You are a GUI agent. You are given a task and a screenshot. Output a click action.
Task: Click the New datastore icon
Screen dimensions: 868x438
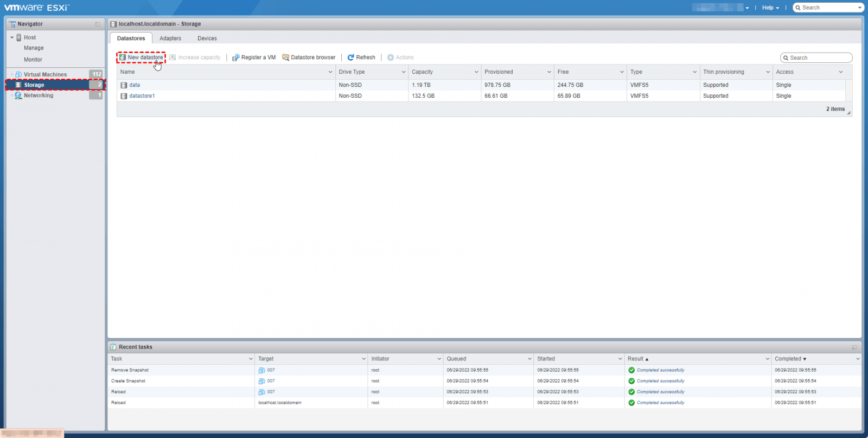(x=123, y=58)
